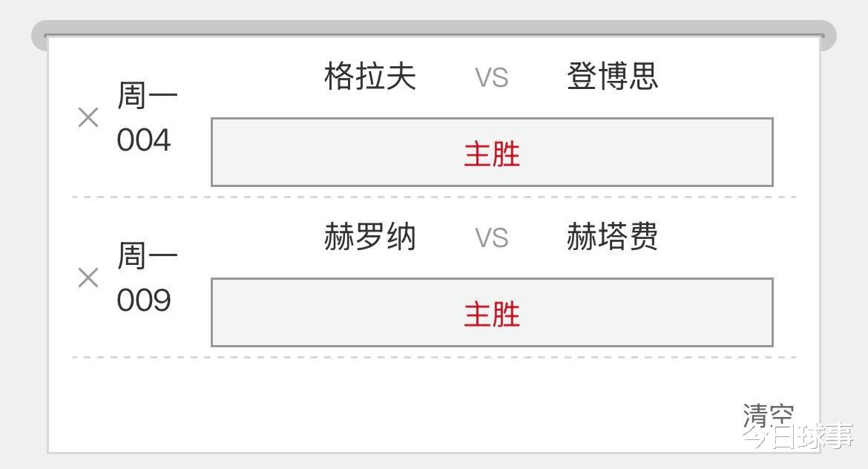Click the home team name 赫罗纳
This screenshot has width=868, height=469.
pyautogui.click(x=370, y=237)
